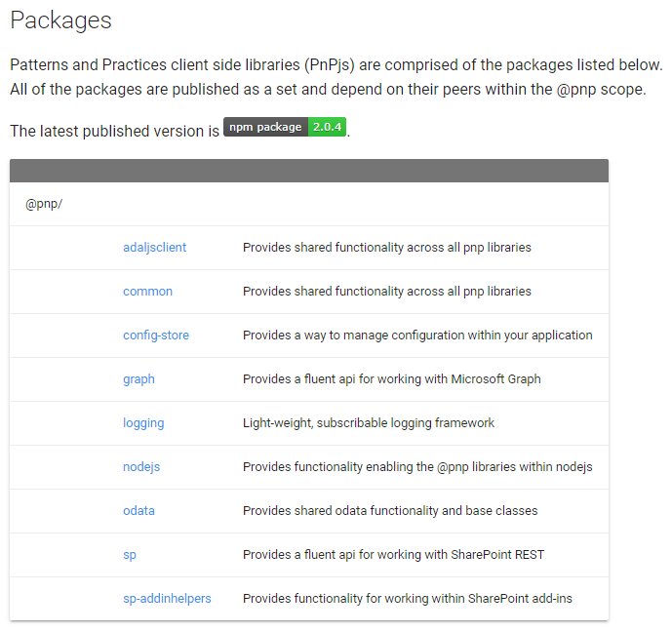672x632 pixels.
Task: Click the @pnp/ scope table cell
Action: (x=44, y=204)
